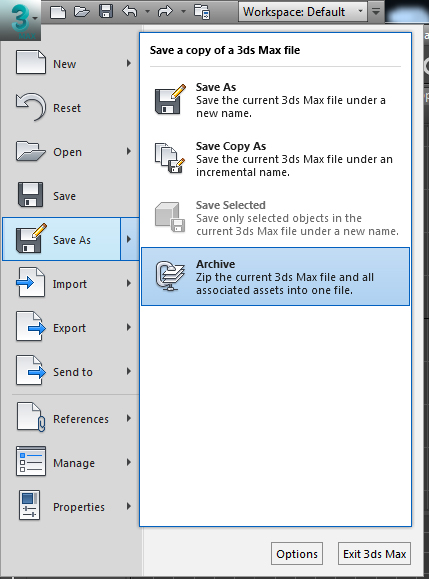The width and height of the screenshot is (429, 579).
Task: Click New Scene icon in quick access toolbar
Action: [x=58, y=12]
